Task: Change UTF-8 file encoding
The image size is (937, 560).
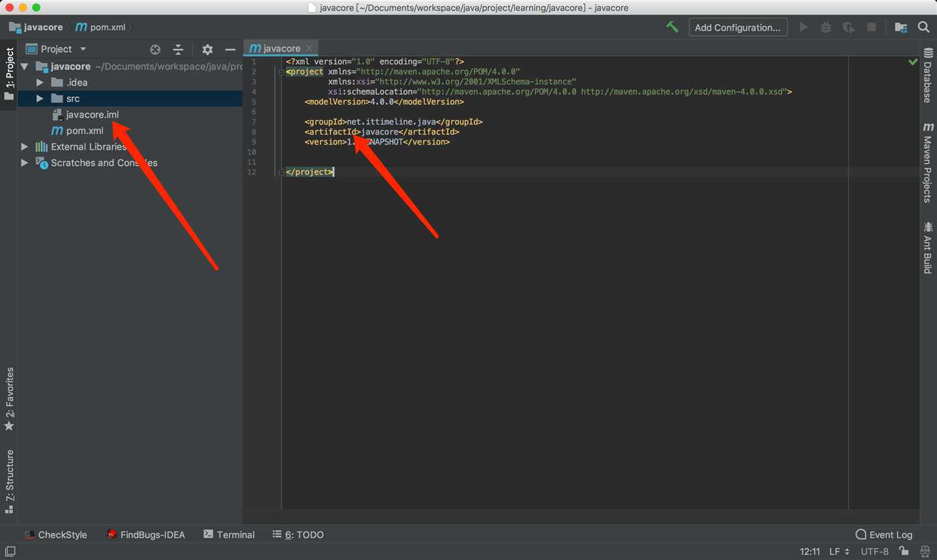Action: (x=875, y=552)
